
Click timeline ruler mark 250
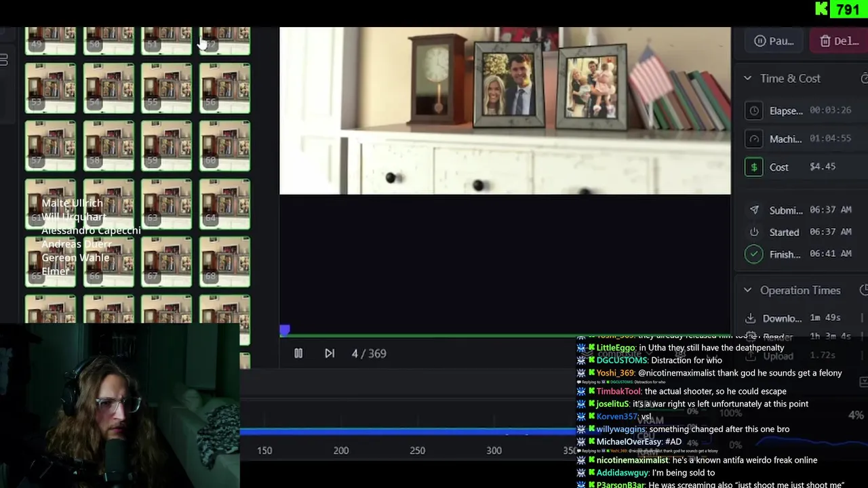pyautogui.click(x=418, y=451)
